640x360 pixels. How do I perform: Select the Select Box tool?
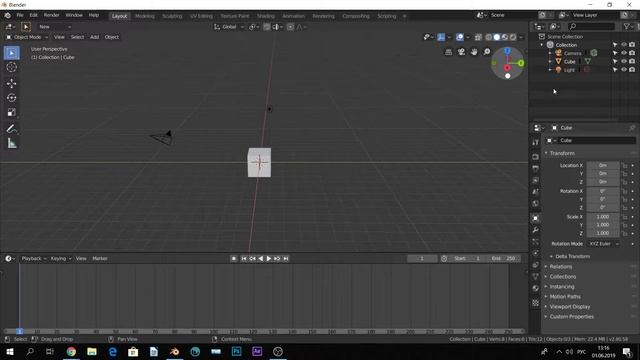[x=11, y=53]
